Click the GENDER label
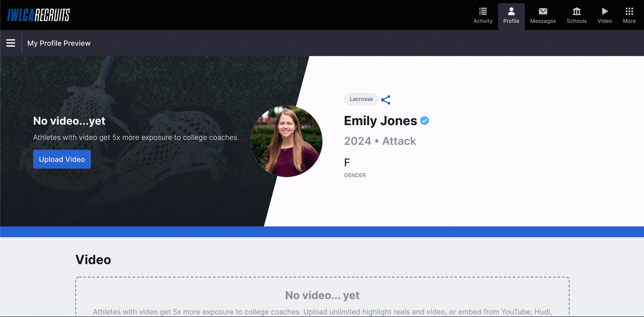644x317 pixels. tap(355, 175)
